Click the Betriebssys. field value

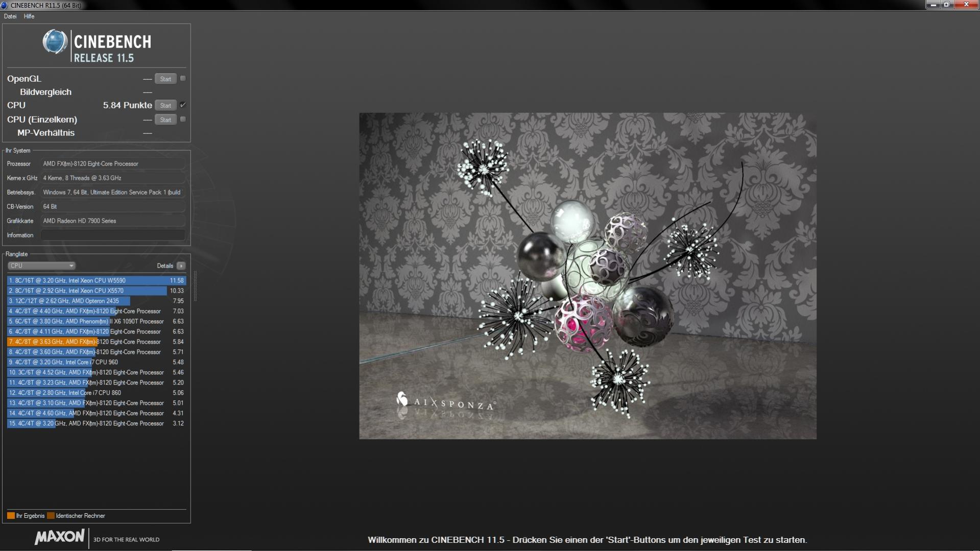point(113,193)
